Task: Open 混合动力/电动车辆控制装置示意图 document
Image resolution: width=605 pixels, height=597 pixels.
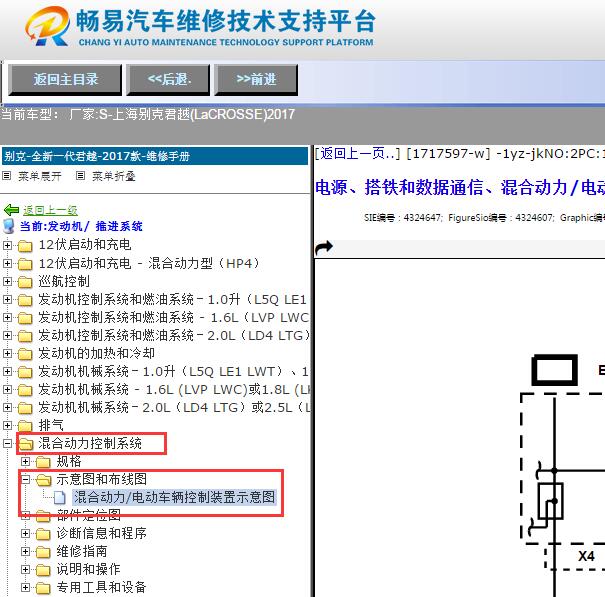Action: (174, 497)
